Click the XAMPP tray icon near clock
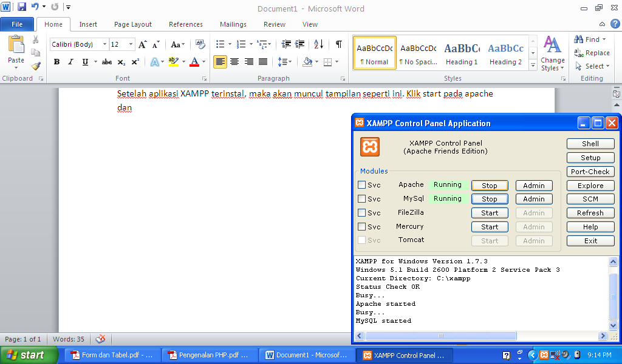 click(544, 355)
